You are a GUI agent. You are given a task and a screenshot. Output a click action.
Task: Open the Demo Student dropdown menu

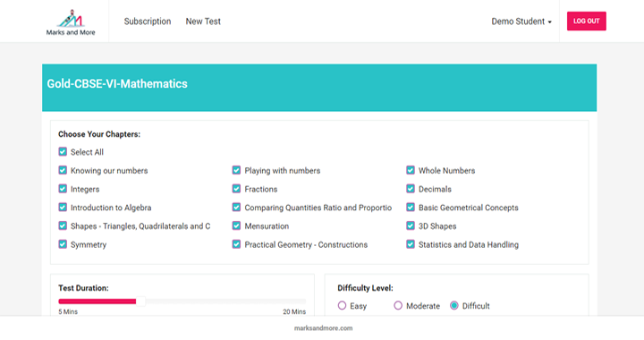[521, 21]
